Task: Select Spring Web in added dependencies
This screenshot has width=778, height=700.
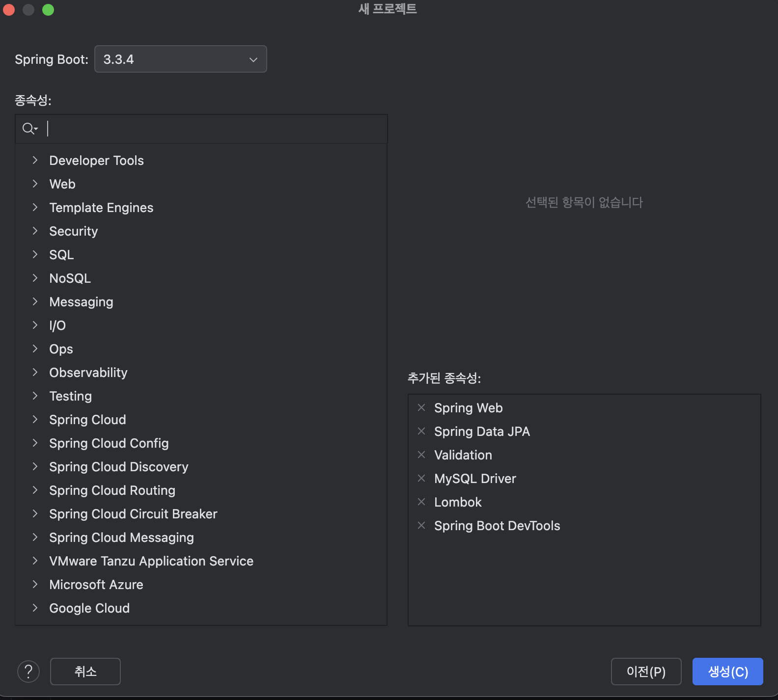Action: click(469, 408)
